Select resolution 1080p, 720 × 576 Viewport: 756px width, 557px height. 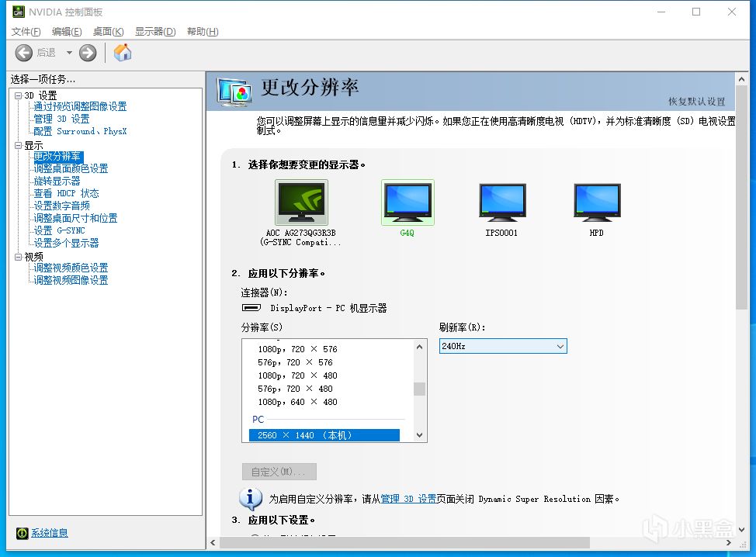click(x=297, y=349)
